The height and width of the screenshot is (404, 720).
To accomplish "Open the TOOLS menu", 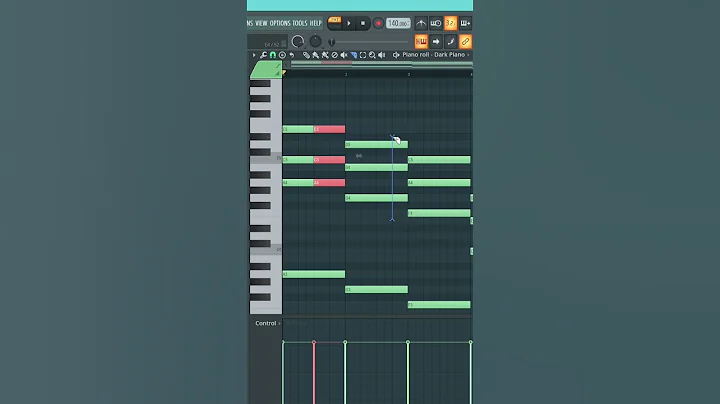I will [300, 23].
